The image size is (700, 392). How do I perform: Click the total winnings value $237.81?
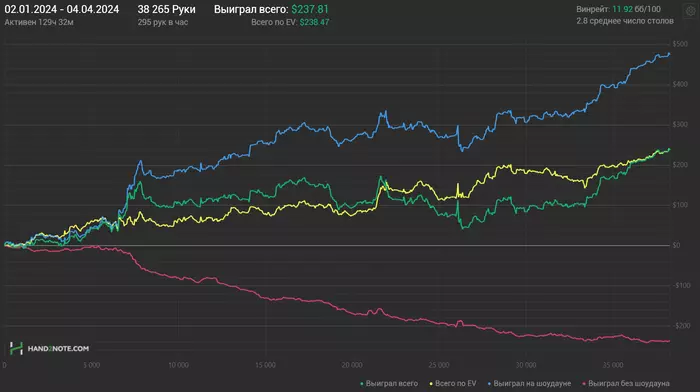pos(310,9)
